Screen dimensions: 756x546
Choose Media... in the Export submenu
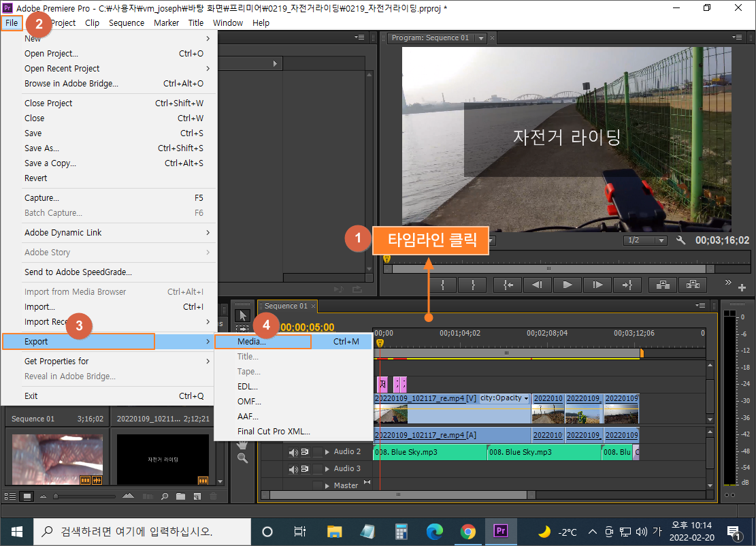[x=293, y=342]
